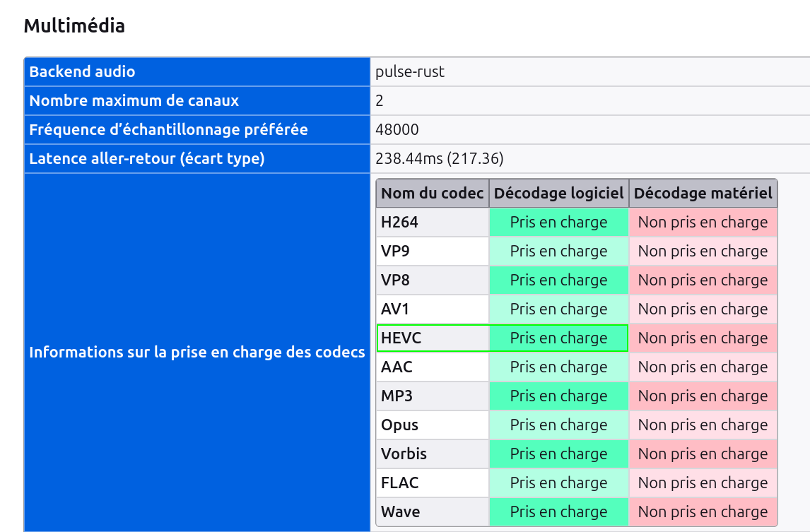The width and height of the screenshot is (810, 532).
Task: Click Opus software decoding cell
Action: (x=559, y=425)
